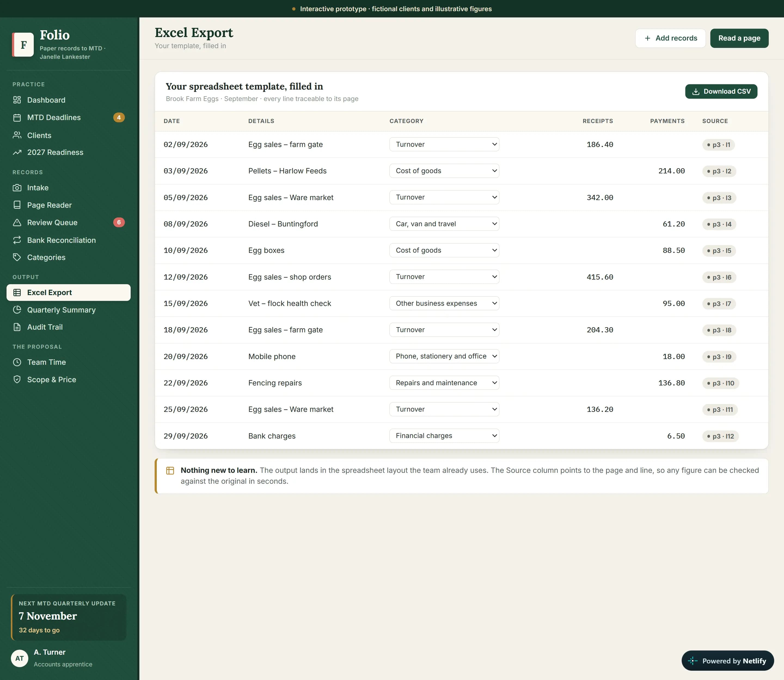Open Categories tag icon
This screenshot has width=784, height=680.
[x=17, y=257]
